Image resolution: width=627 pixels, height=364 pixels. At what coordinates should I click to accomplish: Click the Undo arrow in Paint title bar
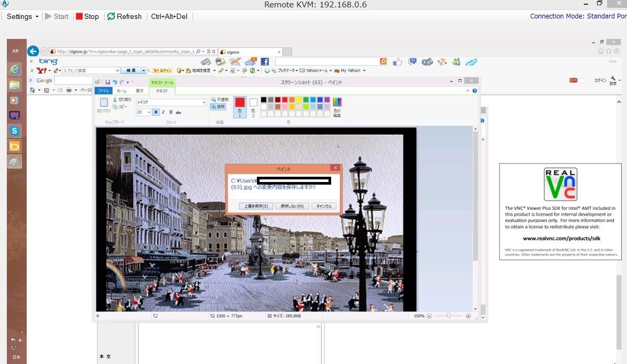[115, 82]
